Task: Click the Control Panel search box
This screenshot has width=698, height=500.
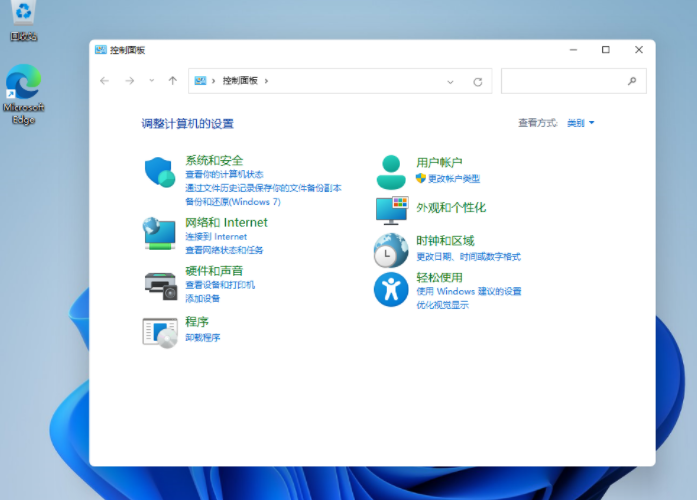Action: coord(565,81)
